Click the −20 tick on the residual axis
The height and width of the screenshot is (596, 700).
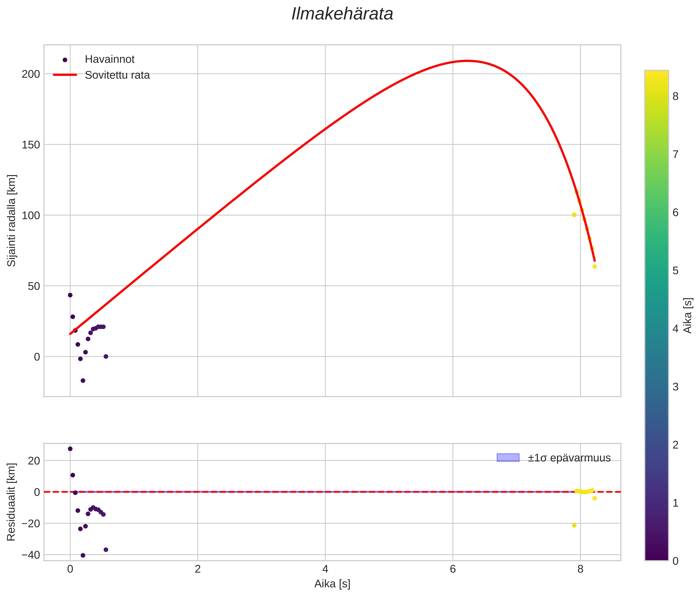tap(31, 523)
